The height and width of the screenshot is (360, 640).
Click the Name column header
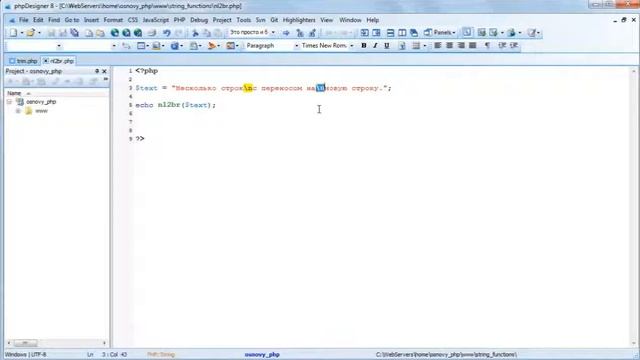coord(56,93)
